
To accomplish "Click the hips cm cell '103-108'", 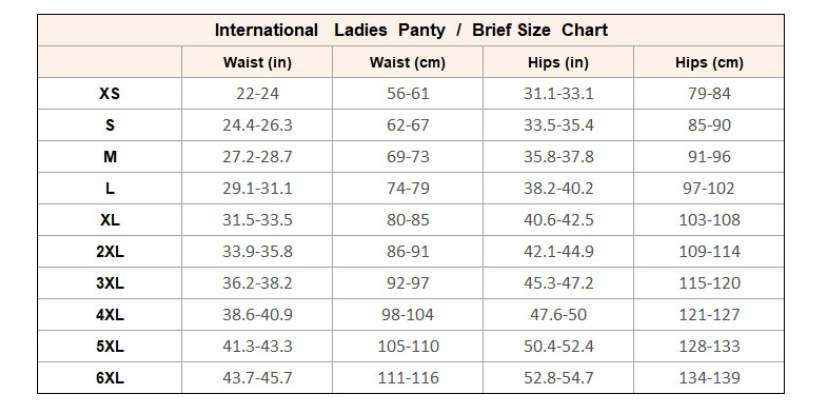I will click(x=709, y=220).
